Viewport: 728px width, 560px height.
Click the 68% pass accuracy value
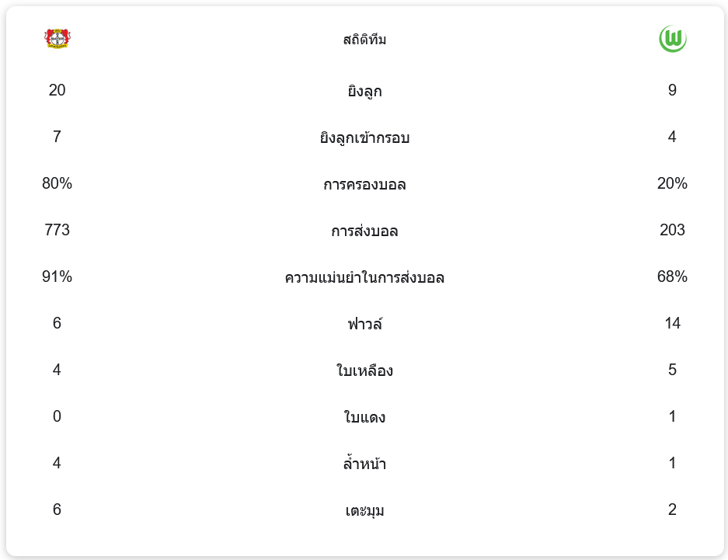672,277
